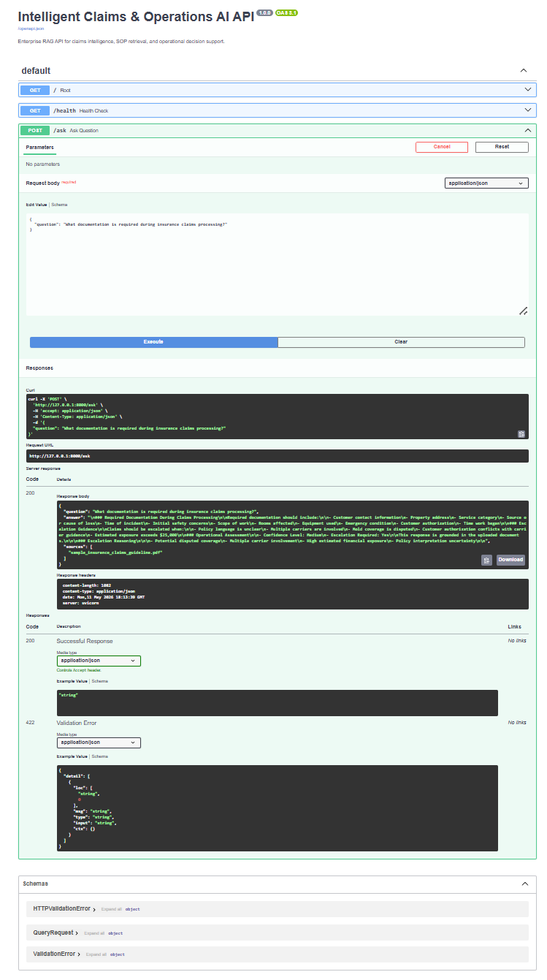The height and width of the screenshot is (980, 547).
Task: Collapse the default section chevron
Action: tap(523, 71)
